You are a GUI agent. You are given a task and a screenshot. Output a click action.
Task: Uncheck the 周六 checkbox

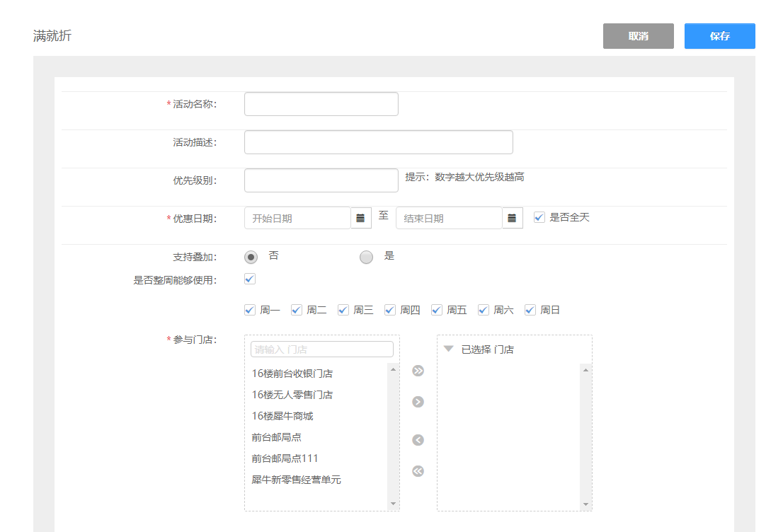[484, 310]
